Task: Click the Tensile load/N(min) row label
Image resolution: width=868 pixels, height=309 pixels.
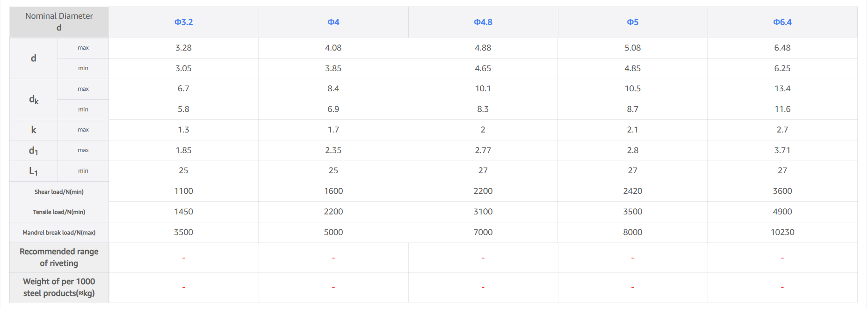Action: click(59, 212)
